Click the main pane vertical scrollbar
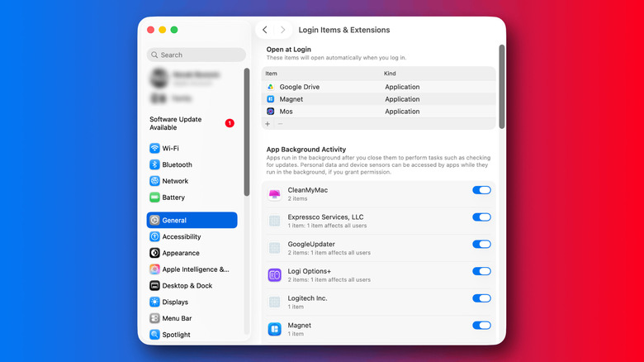The width and height of the screenshot is (644, 362). tap(501, 87)
